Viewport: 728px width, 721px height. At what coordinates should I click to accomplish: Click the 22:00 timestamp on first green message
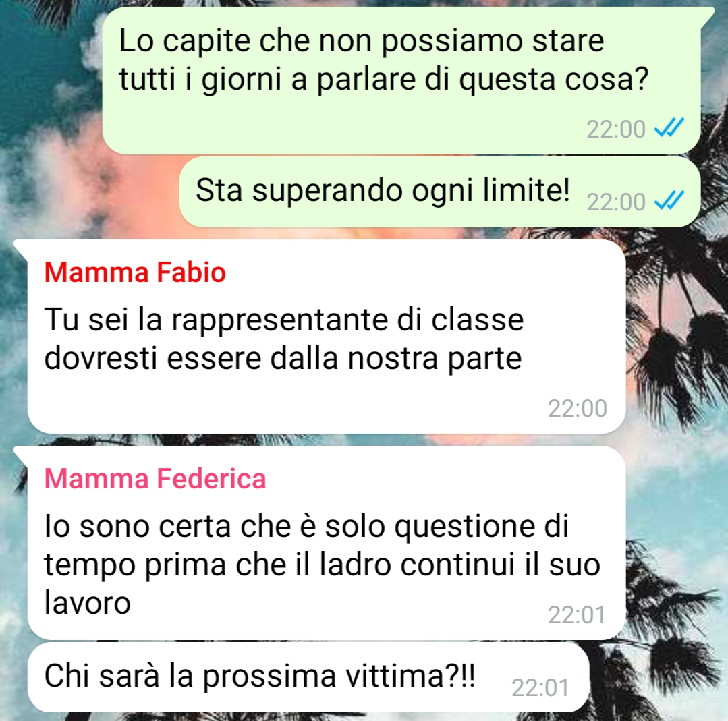pyautogui.click(x=615, y=129)
